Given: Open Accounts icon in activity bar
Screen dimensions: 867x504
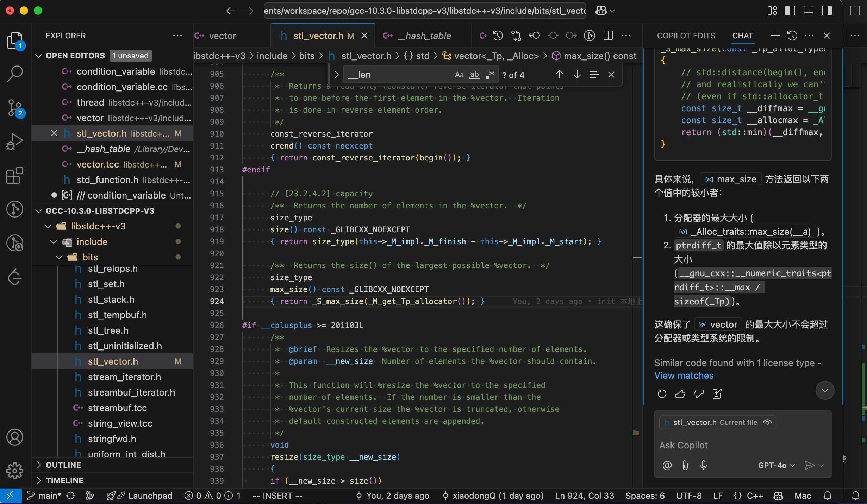Looking at the screenshot, I should point(15,437).
